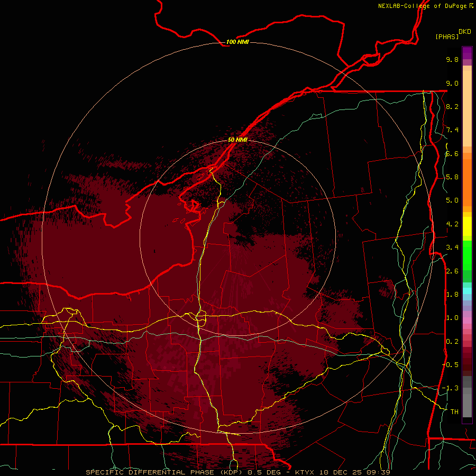Select the 1.0 legend value
Viewport: 476px width, 476px height.
tap(452, 318)
